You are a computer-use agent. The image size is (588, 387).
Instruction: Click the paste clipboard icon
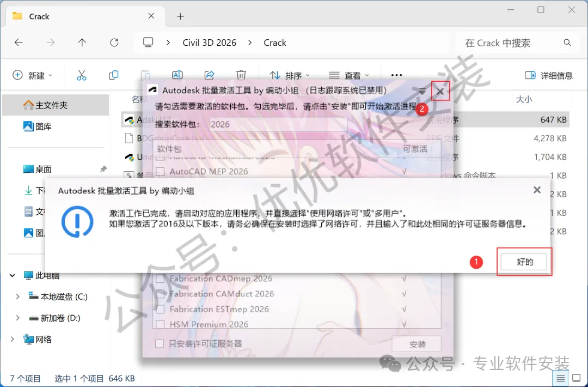[x=145, y=75]
